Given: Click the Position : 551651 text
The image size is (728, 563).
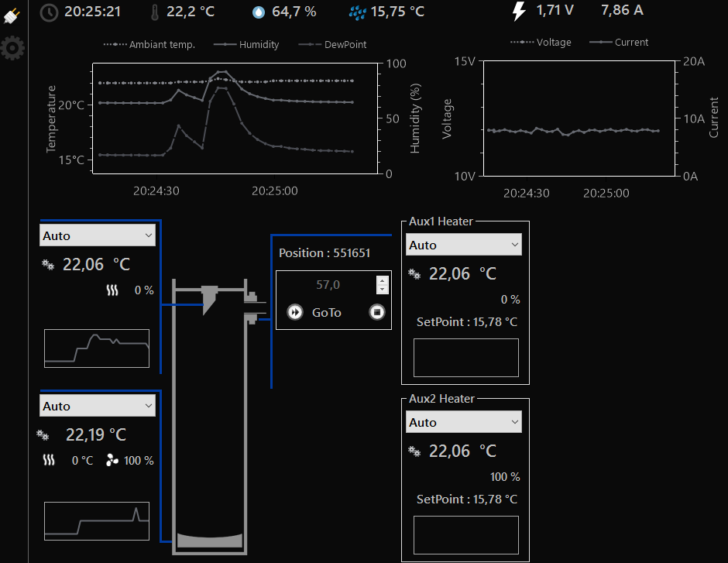Looking at the screenshot, I should point(325,253).
